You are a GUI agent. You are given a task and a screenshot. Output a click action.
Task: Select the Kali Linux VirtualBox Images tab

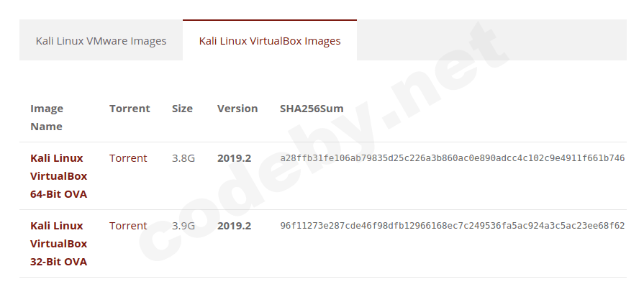(270, 41)
